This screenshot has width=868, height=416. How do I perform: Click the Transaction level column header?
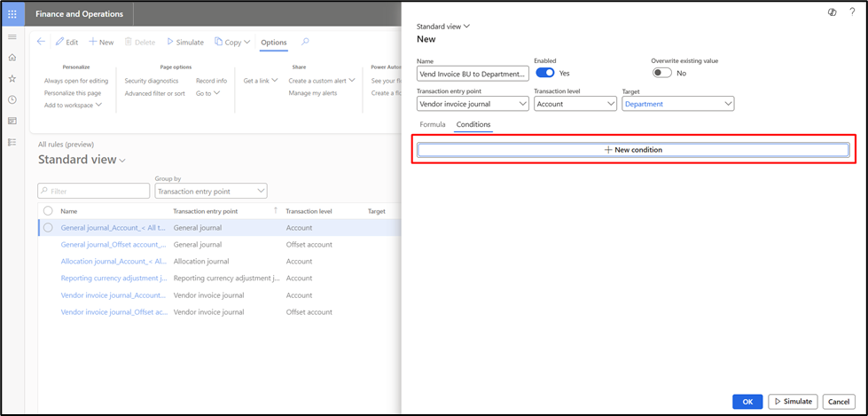click(x=309, y=211)
